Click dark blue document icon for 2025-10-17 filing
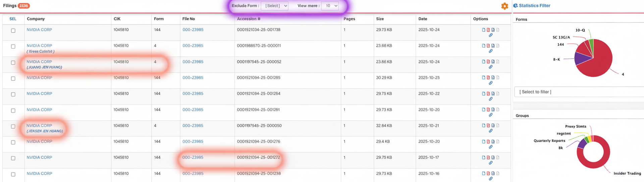This screenshot has height=182, width=644. coord(493,158)
